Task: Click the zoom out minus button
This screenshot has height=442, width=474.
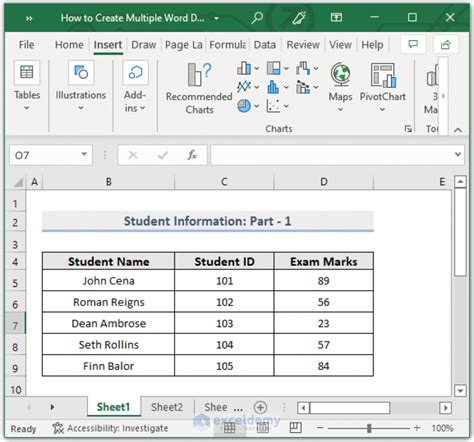Action: point(320,428)
